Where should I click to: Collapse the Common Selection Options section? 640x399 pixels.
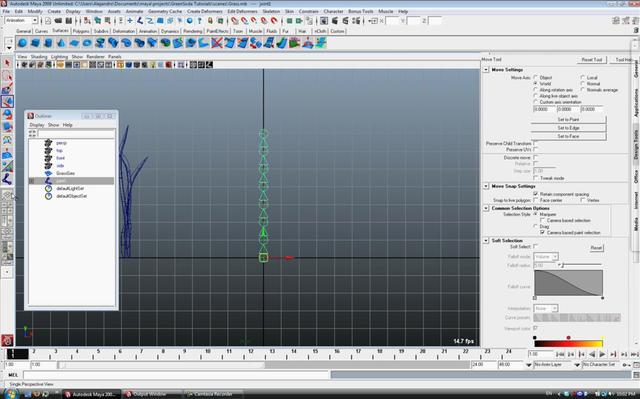(486, 208)
